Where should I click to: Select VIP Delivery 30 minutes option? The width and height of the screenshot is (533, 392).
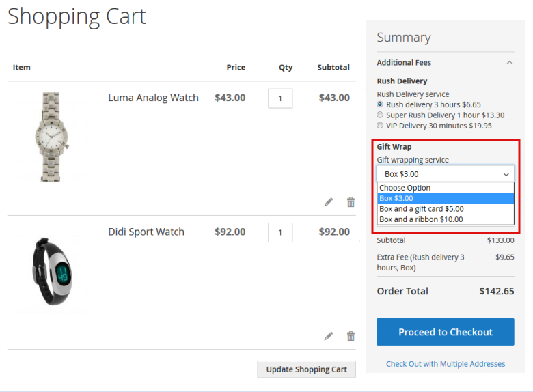[x=381, y=126]
